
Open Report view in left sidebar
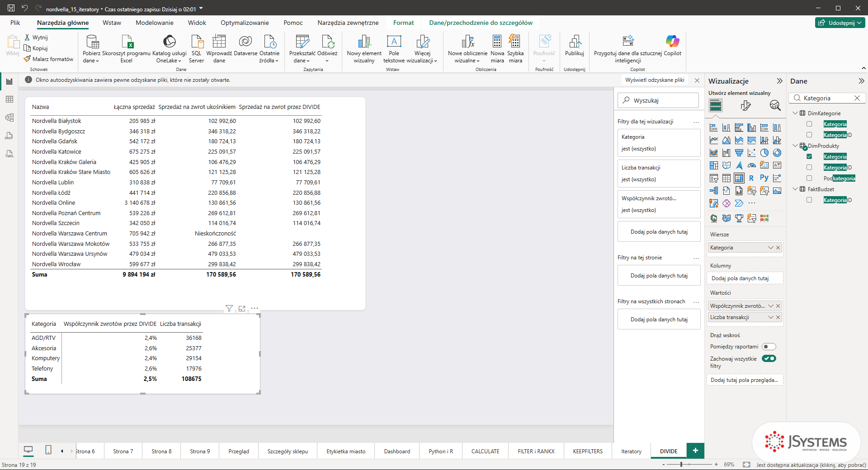click(9, 81)
